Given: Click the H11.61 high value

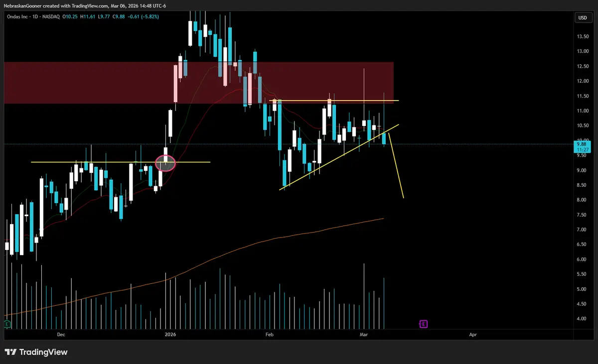Looking at the screenshot, I should coord(88,16).
